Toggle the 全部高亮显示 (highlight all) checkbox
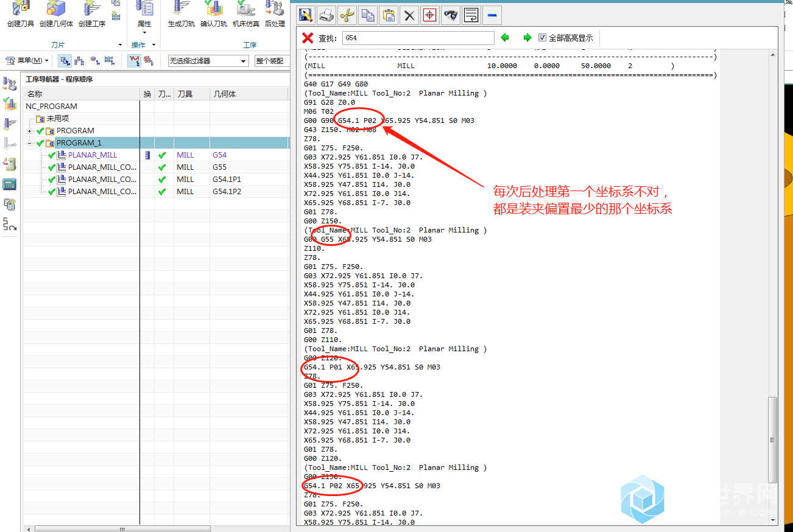Viewport: 793px width, 532px height. (x=542, y=38)
